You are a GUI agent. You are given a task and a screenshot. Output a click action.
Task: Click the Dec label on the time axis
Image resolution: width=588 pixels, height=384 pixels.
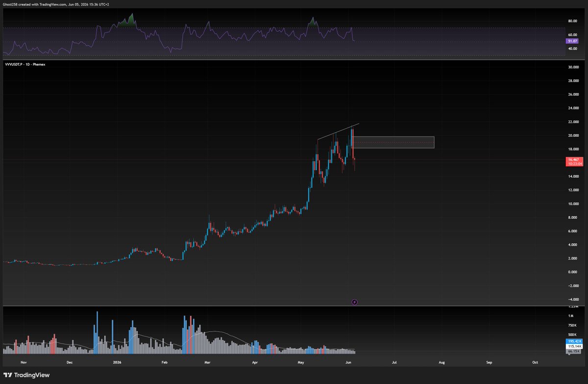(x=69, y=362)
